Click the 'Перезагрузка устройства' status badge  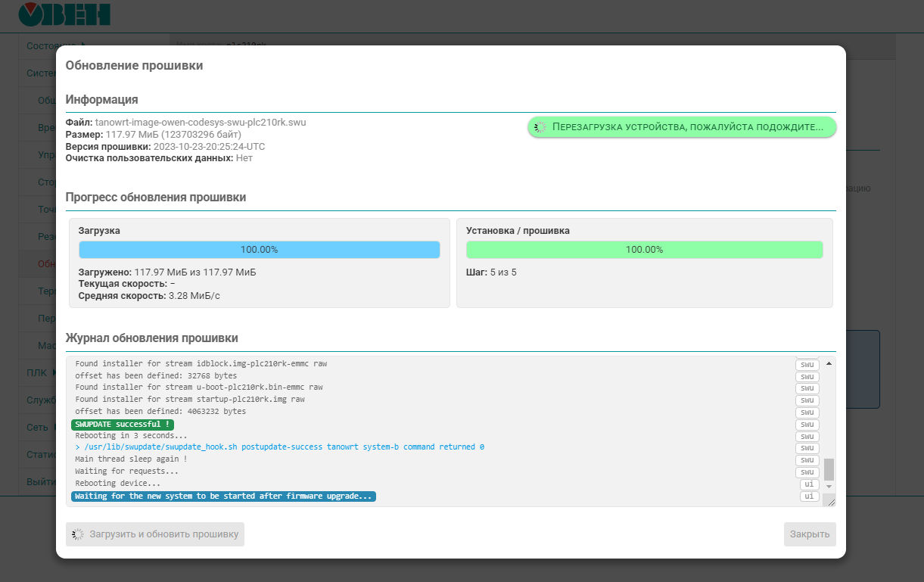tap(681, 127)
